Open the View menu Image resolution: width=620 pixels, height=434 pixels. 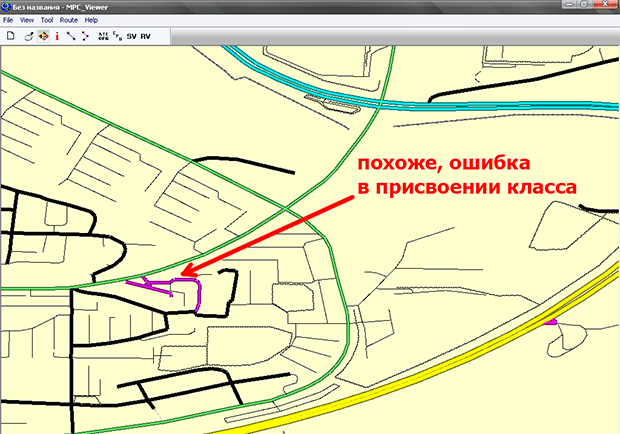point(26,20)
